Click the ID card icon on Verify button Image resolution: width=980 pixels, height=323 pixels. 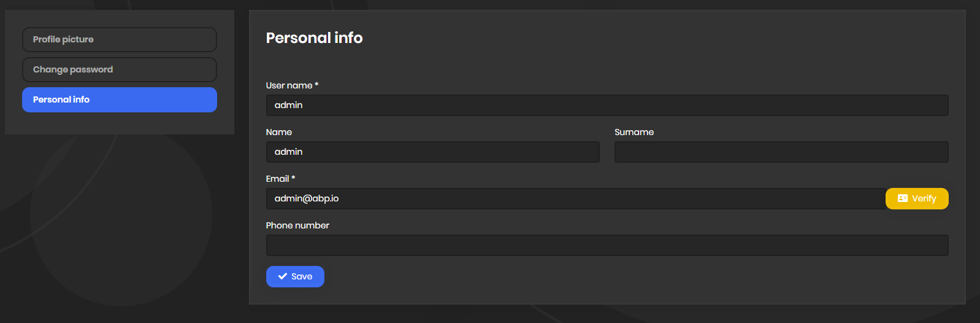coord(902,198)
